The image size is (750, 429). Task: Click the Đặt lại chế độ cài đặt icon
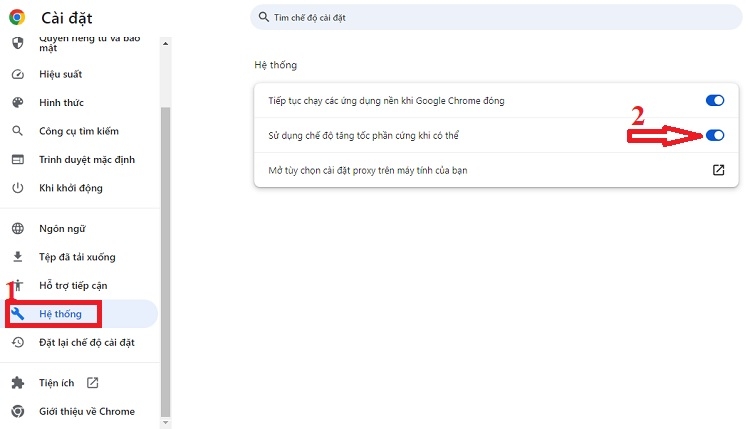pyautogui.click(x=17, y=342)
